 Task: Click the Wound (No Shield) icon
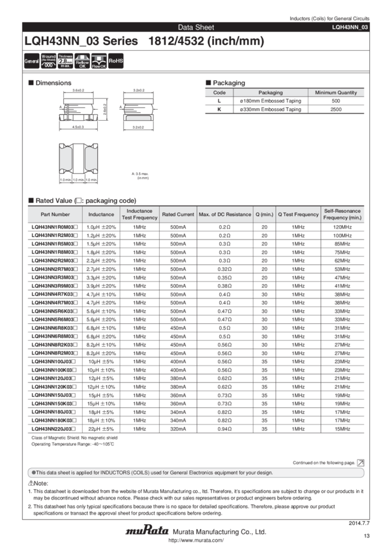pyautogui.click(x=48, y=61)
